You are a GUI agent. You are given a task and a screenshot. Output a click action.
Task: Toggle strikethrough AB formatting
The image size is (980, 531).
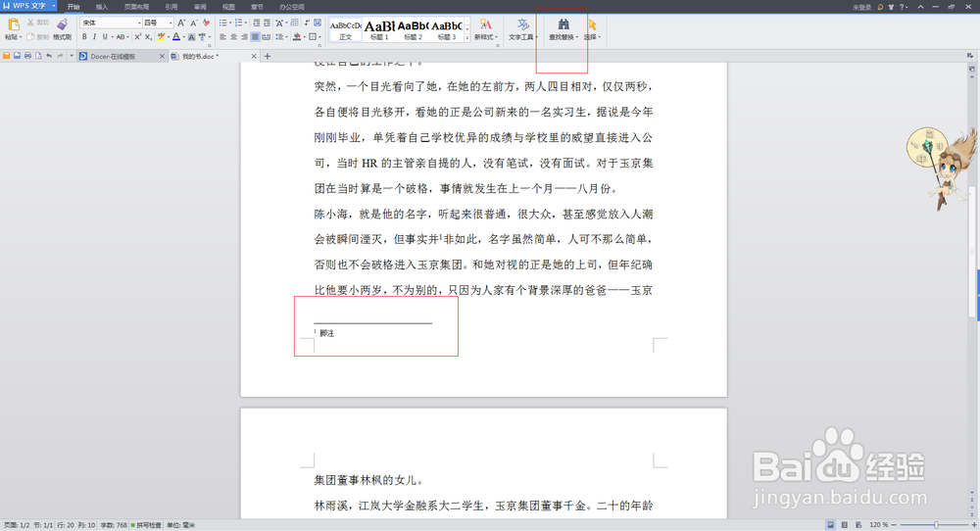pos(120,37)
